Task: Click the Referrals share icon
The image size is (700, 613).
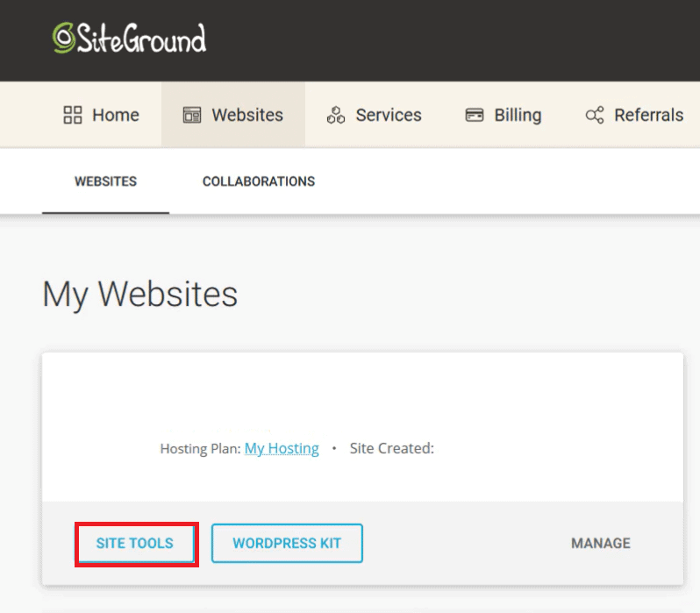Action: click(x=595, y=115)
